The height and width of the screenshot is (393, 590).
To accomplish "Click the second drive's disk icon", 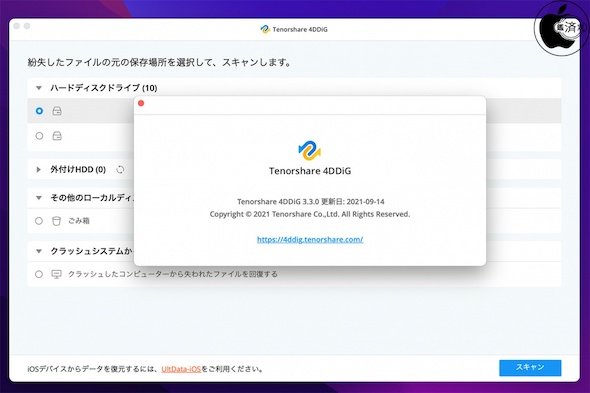I will (57, 136).
